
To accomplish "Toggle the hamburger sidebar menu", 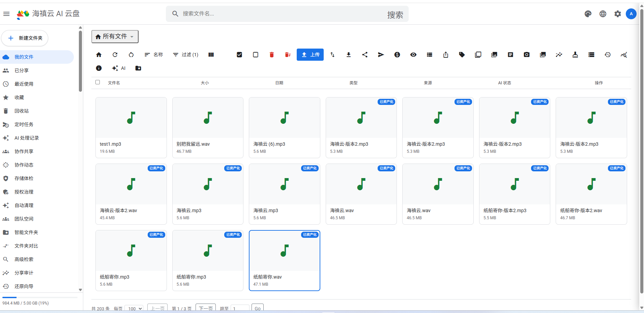I will pos(6,14).
